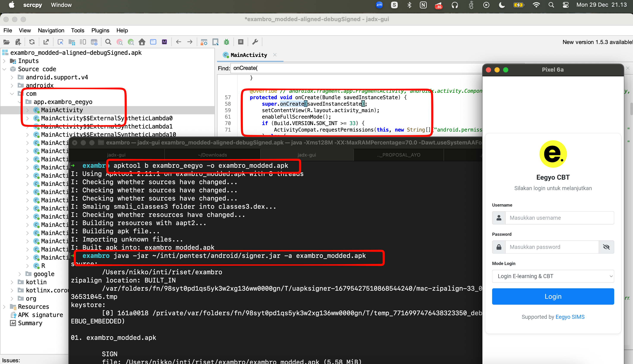Click the Masukkan username input field

pyautogui.click(x=559, y=218)
